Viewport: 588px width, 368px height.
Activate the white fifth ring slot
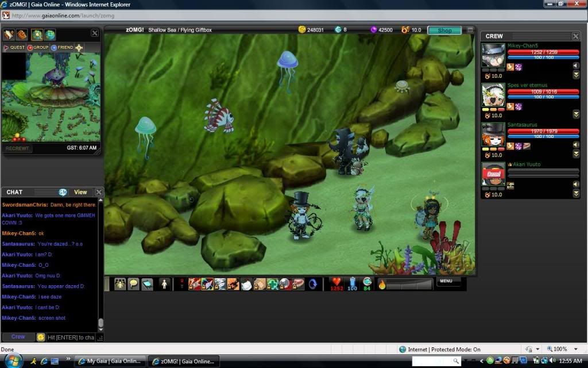[246, 284]
